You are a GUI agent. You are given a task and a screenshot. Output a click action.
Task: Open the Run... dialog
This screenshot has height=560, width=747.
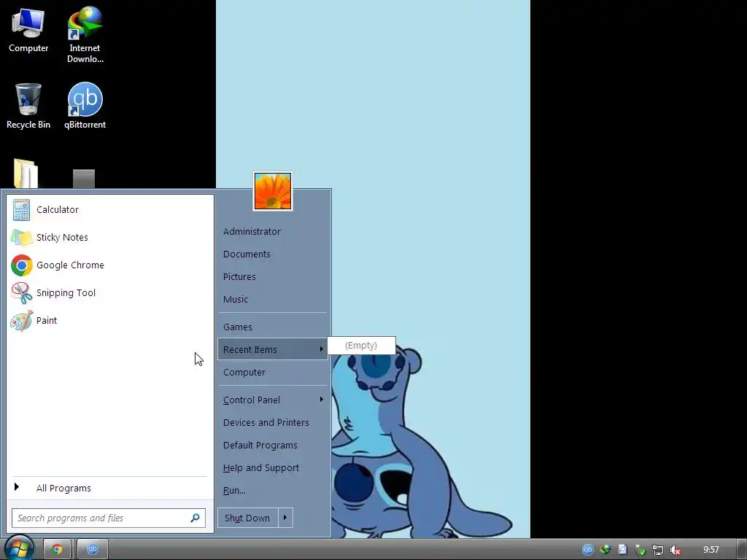tap(273, 491)
